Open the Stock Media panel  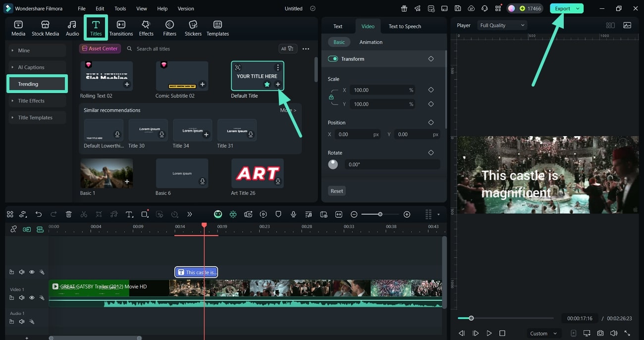(45, 28)
